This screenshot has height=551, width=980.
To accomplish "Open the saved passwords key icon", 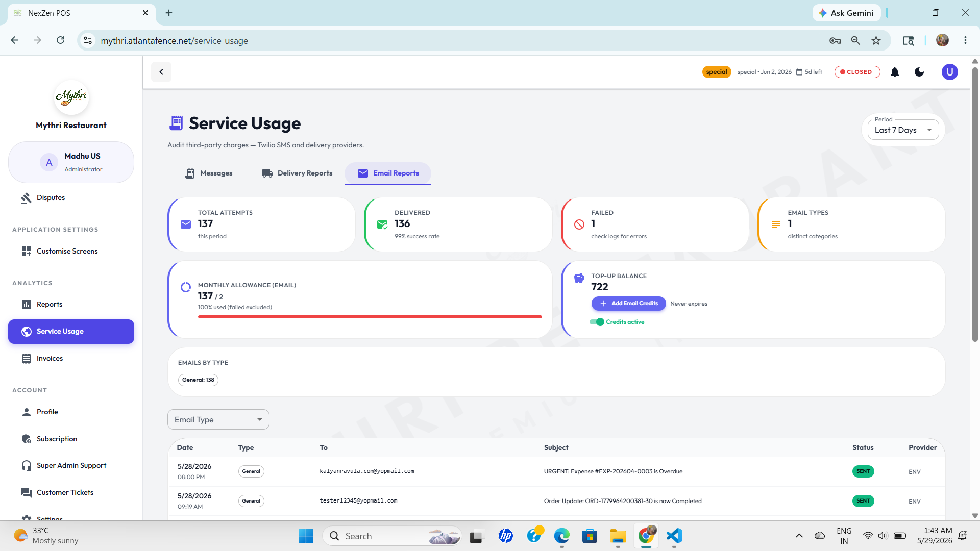I will (x=835, y=40).
